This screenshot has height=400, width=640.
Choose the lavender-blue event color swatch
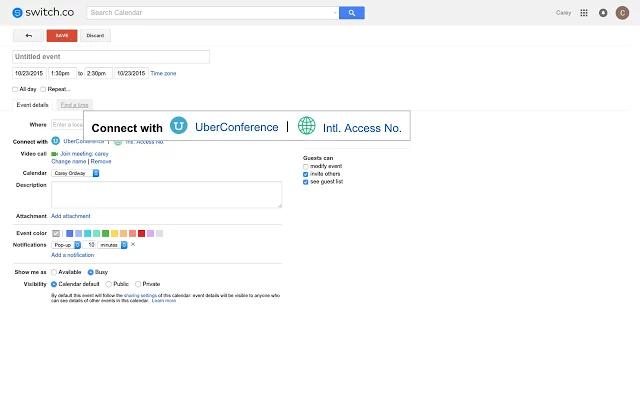(78, 233)
